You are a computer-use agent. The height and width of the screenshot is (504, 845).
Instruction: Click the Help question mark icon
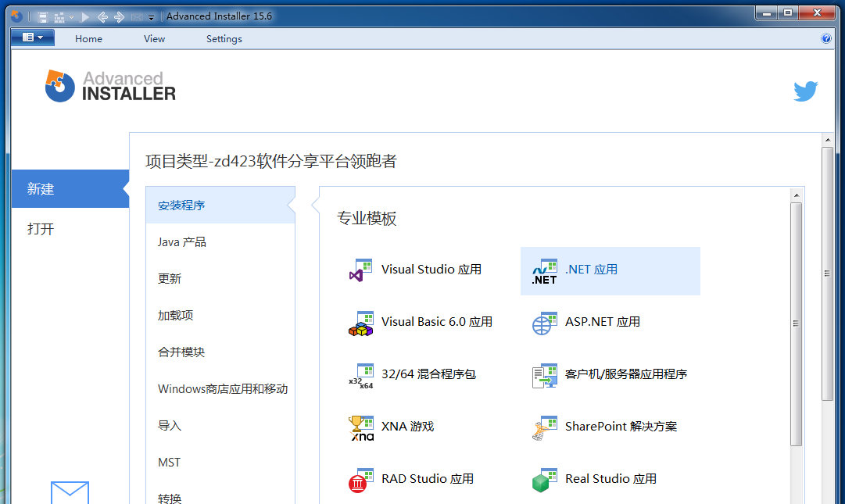pos(825,38)
